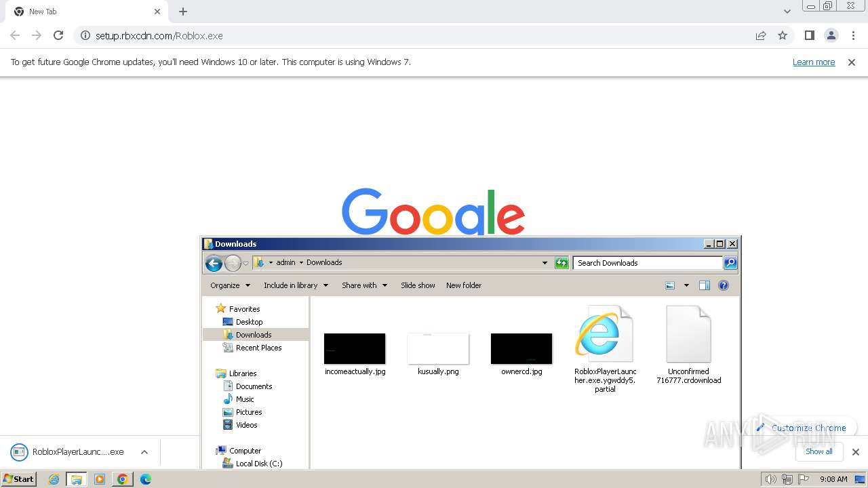Screen dimensions: 868x488
Task: Select admin in the breadcrumb path
Action: [285, 262]
